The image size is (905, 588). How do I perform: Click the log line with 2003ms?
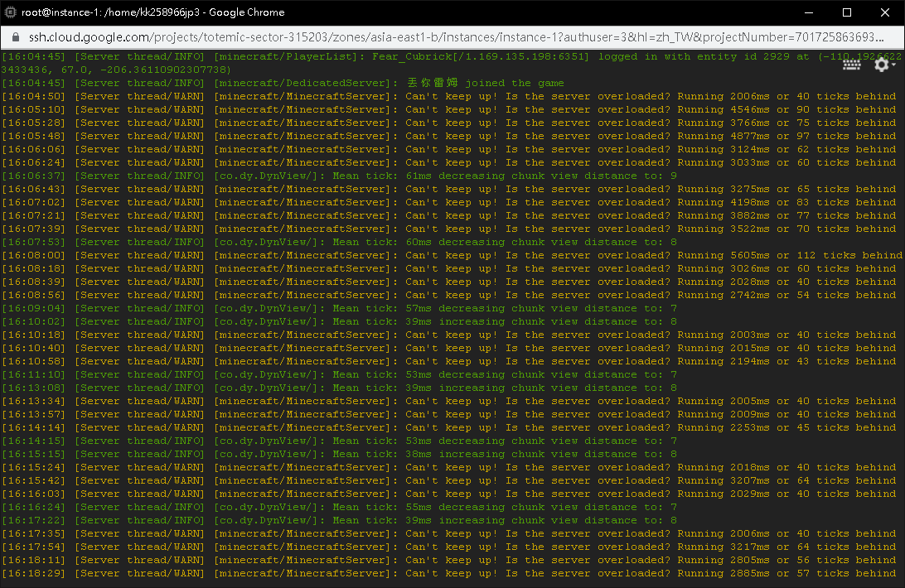[448, 335]
